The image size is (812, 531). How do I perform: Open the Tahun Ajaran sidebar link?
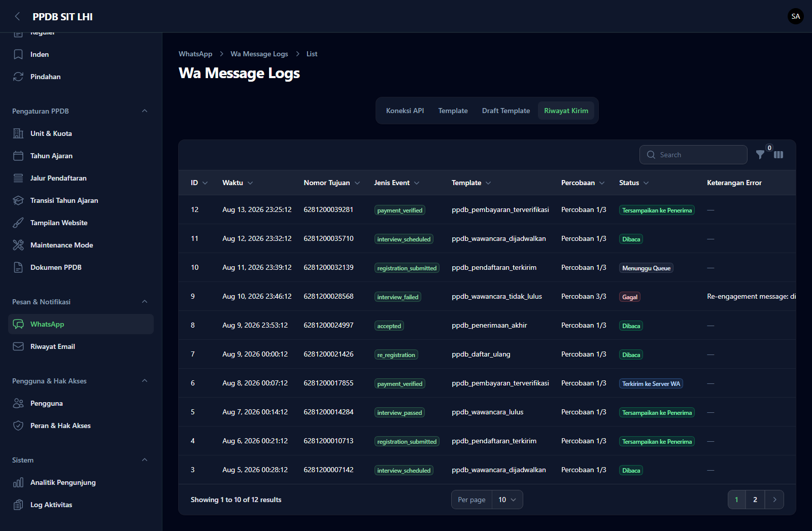[x=81, y=156]
